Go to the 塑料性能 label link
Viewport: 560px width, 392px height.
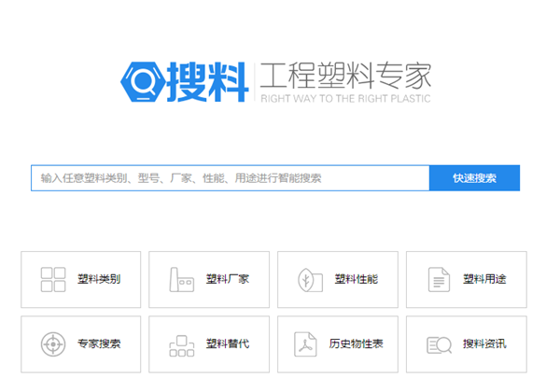pyautogui.click(x=356, y=279)
